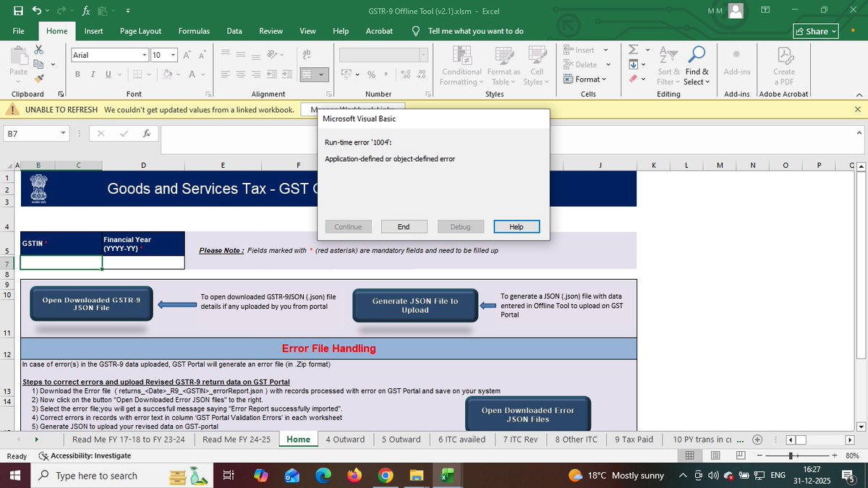Click the Save icon in title bar
The width and height of the screenshot is (868, 488).
[18, 11]
